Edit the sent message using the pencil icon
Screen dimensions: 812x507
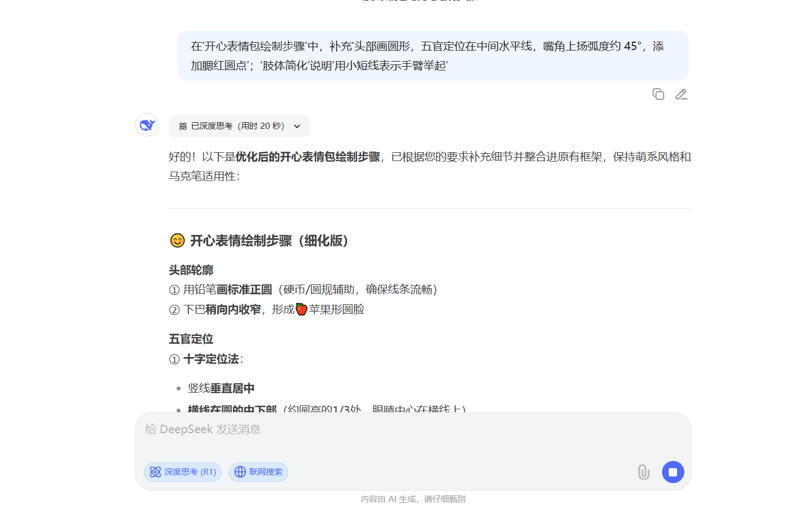click(681, 94)
